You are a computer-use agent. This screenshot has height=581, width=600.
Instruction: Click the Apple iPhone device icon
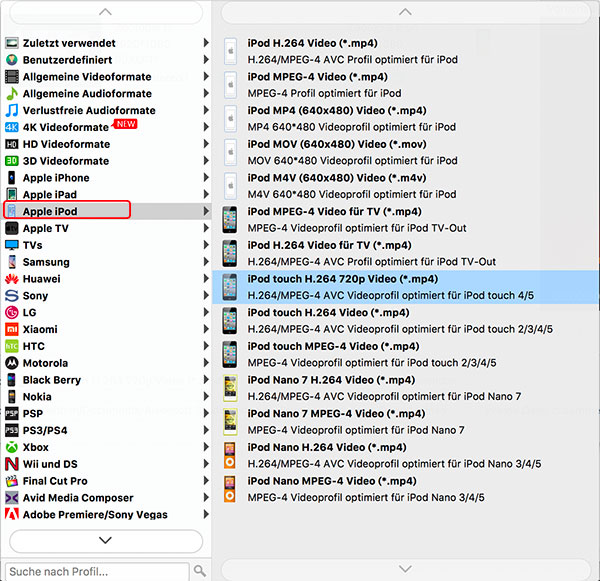click(12, 178)
